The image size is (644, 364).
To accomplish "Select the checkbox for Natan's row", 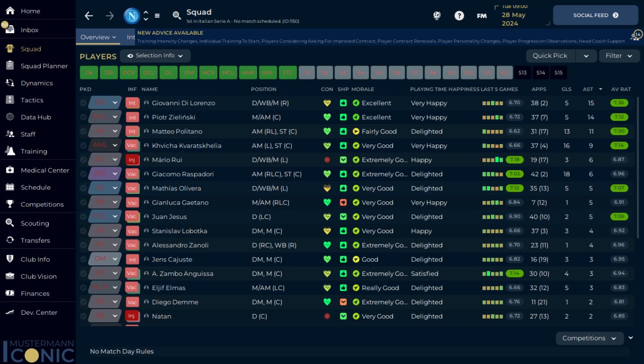I will (83, 316).
